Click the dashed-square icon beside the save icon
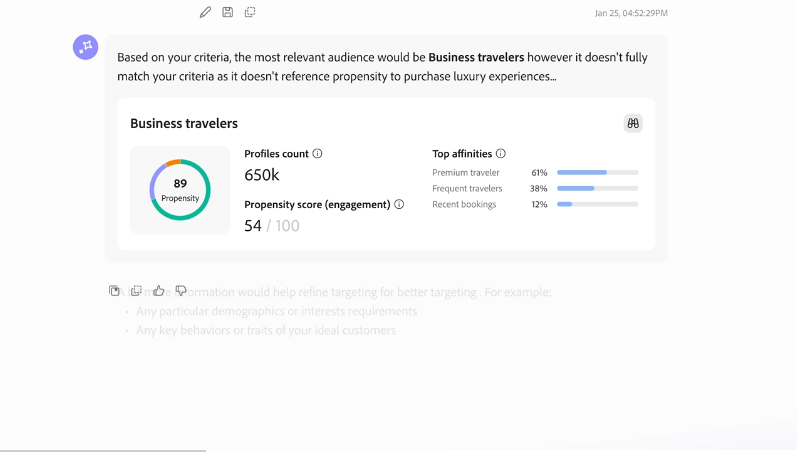This screenshot has height=452, width=797. (250, 12)
